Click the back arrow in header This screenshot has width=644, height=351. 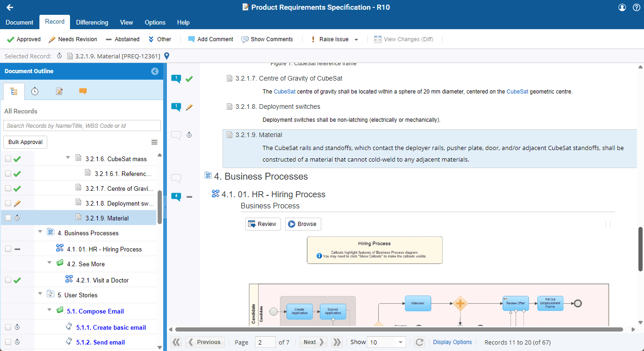tap(9, 7)
